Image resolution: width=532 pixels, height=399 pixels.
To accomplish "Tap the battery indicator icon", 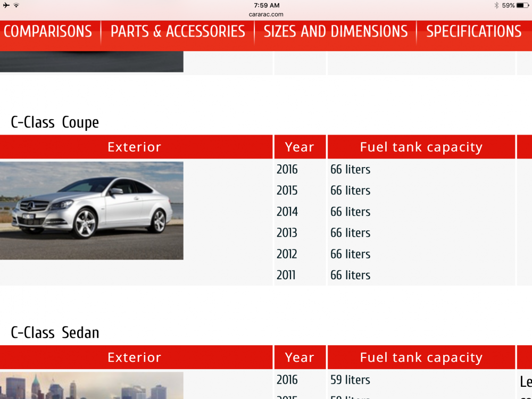I will [522, 5].
